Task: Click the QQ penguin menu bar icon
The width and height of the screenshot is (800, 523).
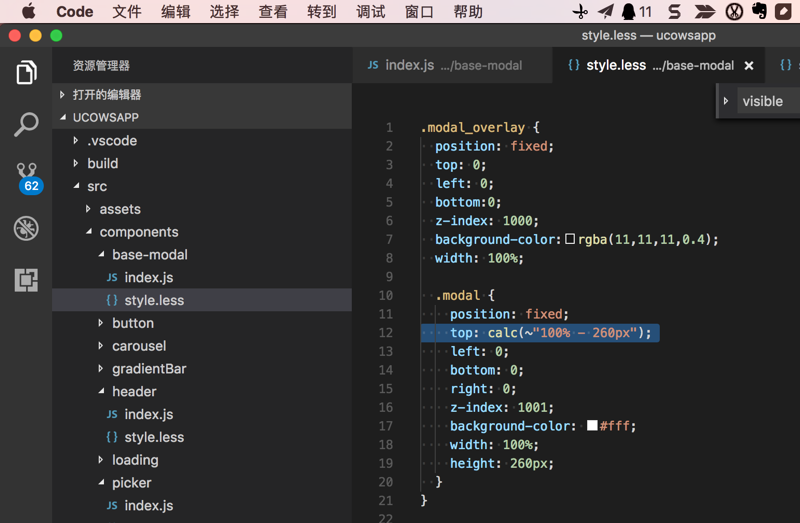Action: pyautogui.click(x=628, y=12)
